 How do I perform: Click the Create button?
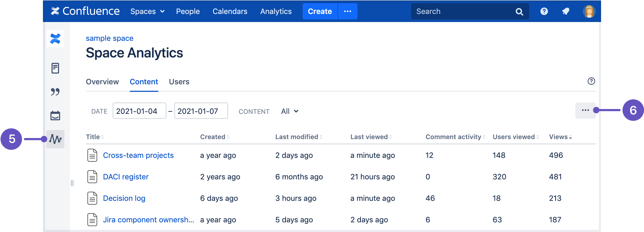320,11
